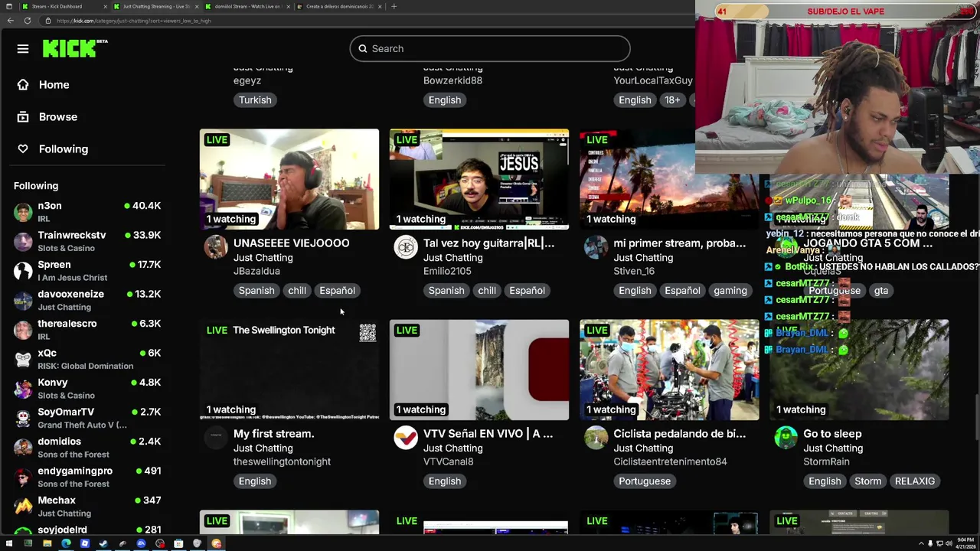Click JBazaldua's channel avatar
Image resolution: width=980 pixels, height=551 pixels.
216,247
